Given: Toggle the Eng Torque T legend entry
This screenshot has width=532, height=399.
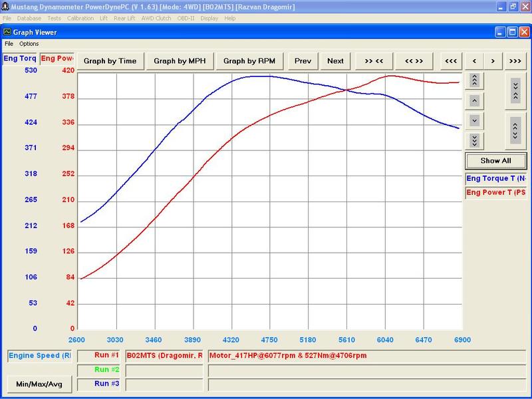Looking at the screenshot, I should click(x=495, y=178).
